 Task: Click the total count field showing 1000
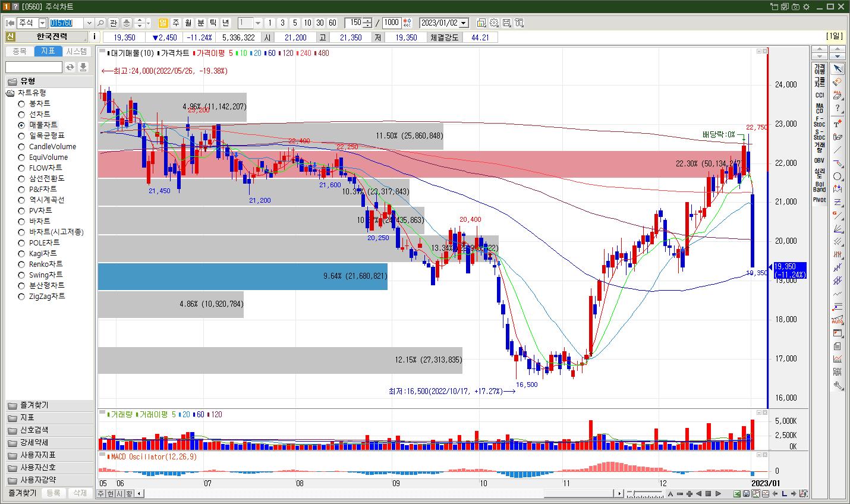click(x=392, y=23)
